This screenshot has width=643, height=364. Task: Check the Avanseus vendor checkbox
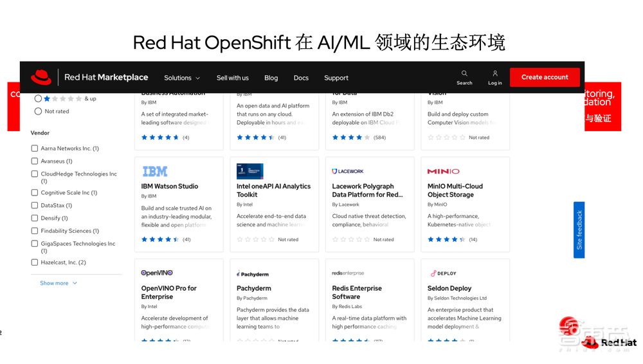(35, 161)
